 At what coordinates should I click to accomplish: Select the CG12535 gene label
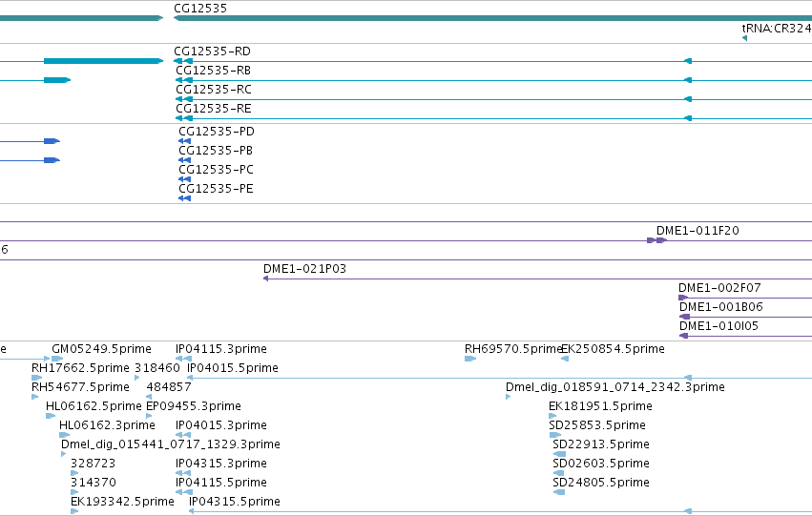[200, 9]
